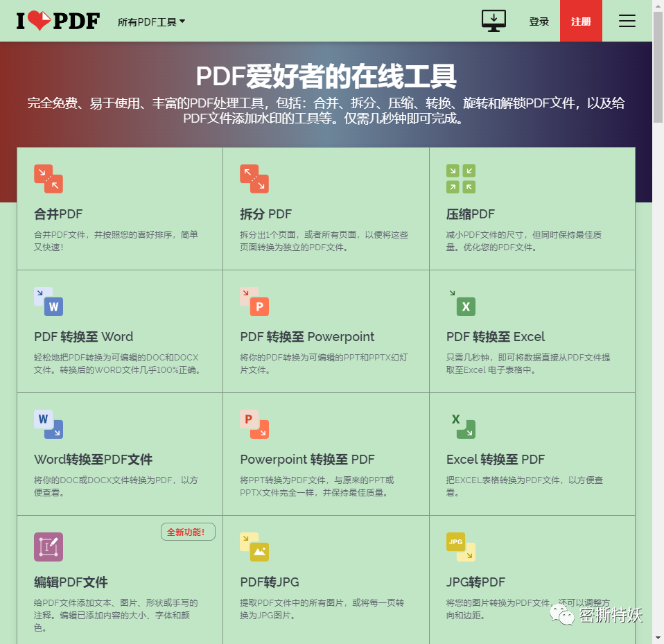Open the Excel 转换至 PDF title

496,460
